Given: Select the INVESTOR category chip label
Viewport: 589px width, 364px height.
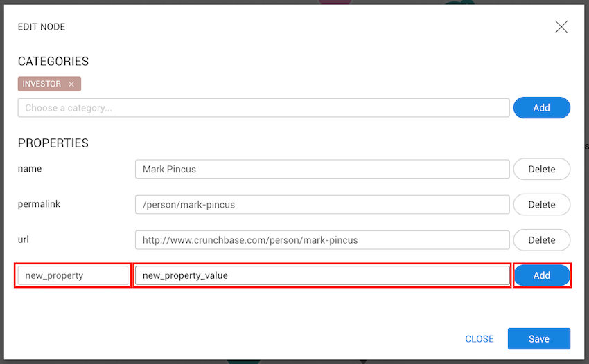Looking at the screenshot, I should pyautogui.click(x=42, y=84).
